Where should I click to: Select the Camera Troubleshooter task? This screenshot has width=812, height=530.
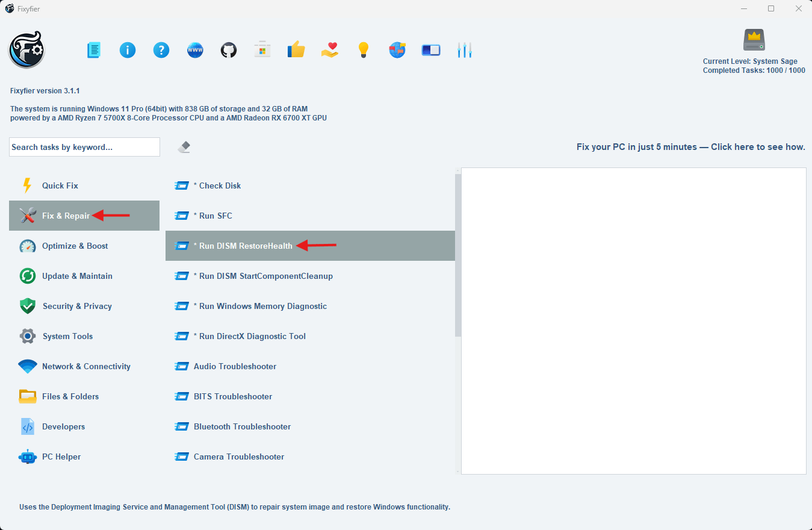point(310,457)
